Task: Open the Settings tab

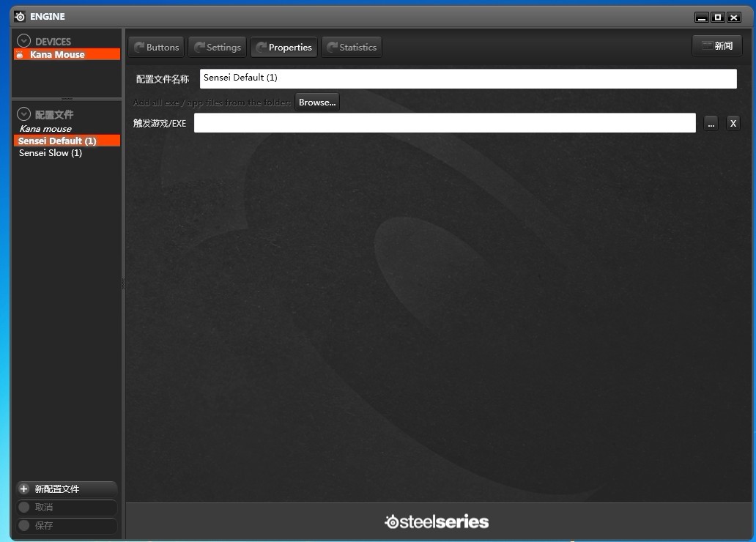Action: pos(218,47)
